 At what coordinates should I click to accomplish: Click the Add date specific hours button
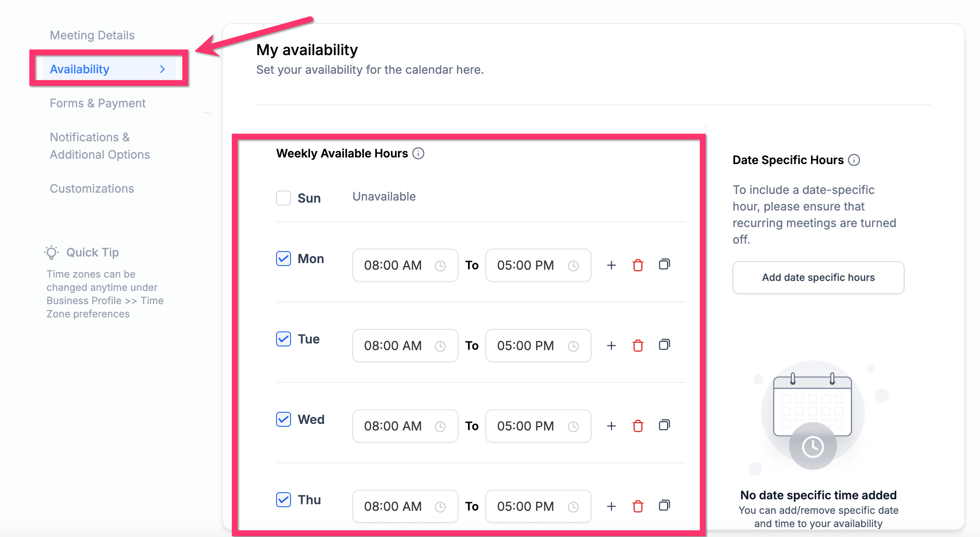(x=818, y=278)
